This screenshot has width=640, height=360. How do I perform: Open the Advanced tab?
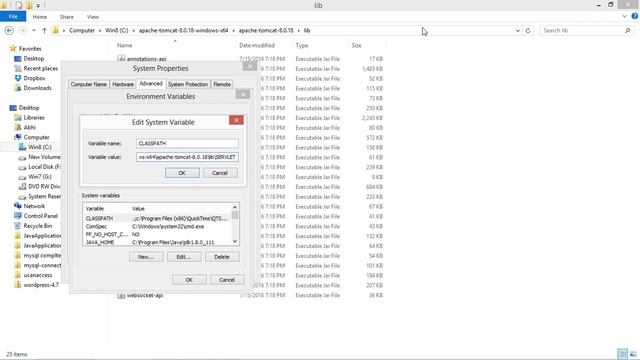tap(151, 83)
